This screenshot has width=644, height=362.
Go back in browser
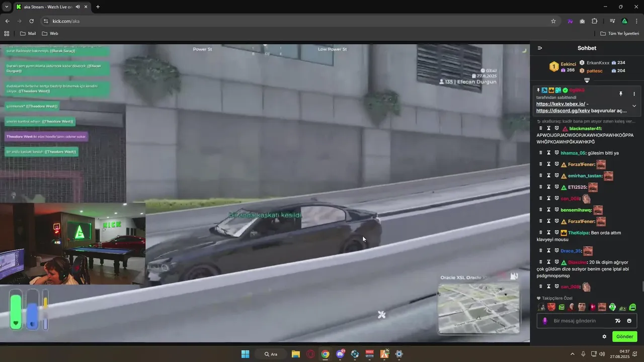[7, 21]
